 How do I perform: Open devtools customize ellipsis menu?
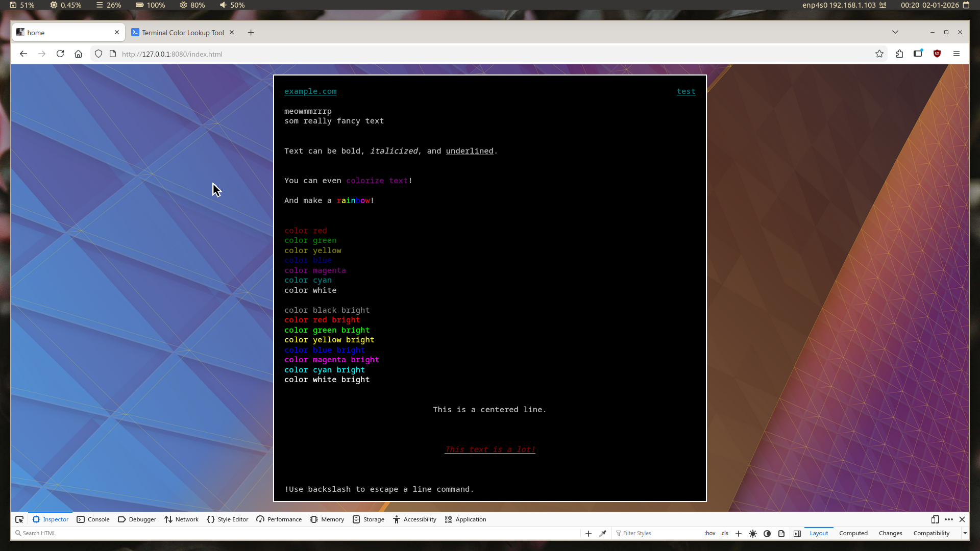(x=949, y=519)
